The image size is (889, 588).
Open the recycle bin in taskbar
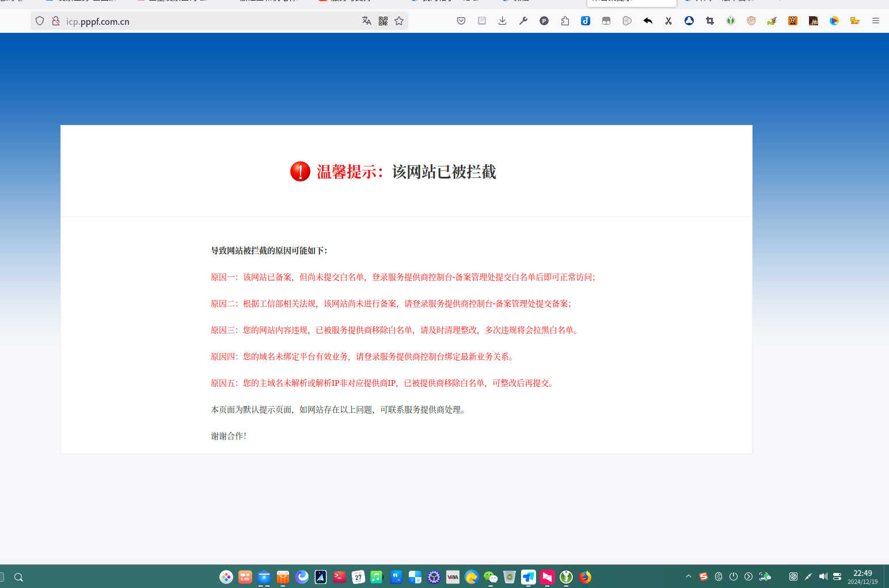[x=510, y=576]
